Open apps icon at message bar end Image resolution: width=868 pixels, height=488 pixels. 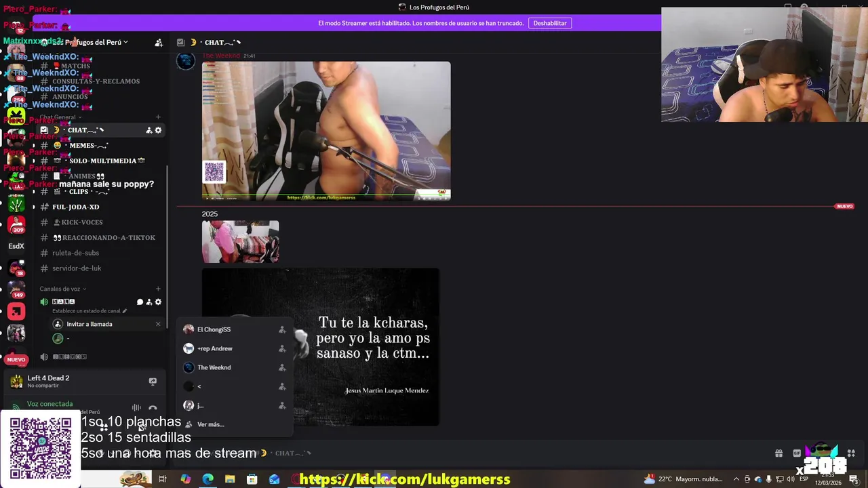[x=851, y=453]
